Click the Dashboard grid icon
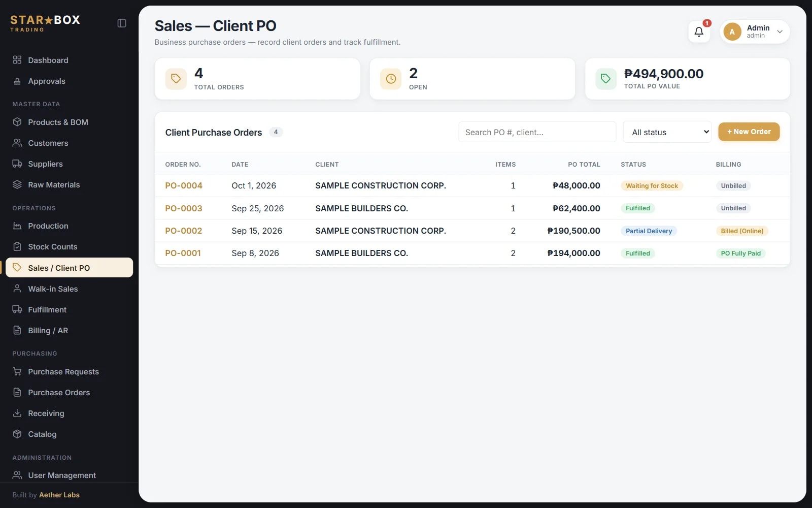The image size is (812, 508). click(17, 60)
